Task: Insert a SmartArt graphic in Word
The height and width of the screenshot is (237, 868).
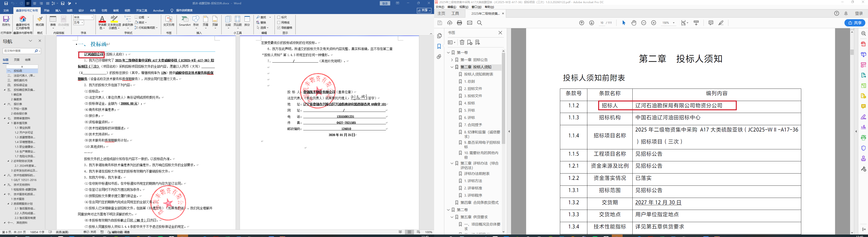Action: coord(185,21)
